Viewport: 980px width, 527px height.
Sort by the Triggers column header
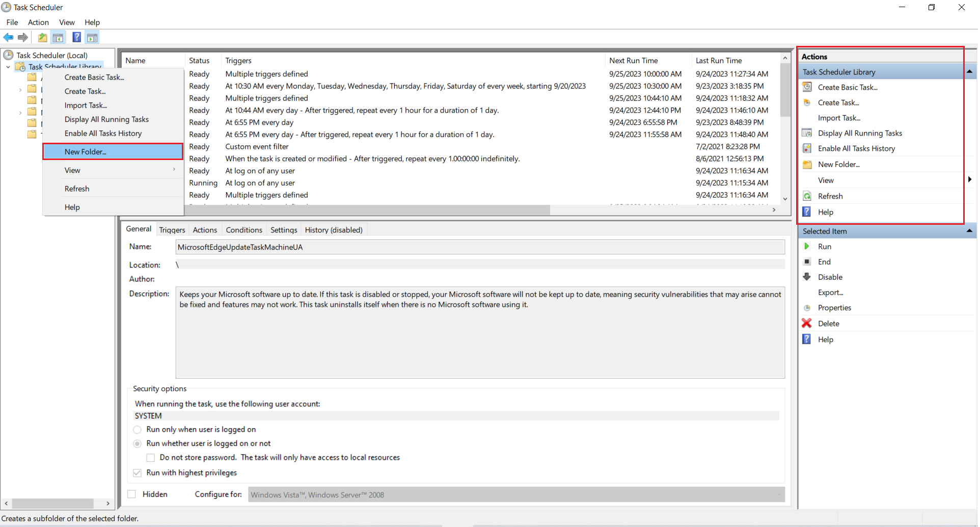point(413,60)
